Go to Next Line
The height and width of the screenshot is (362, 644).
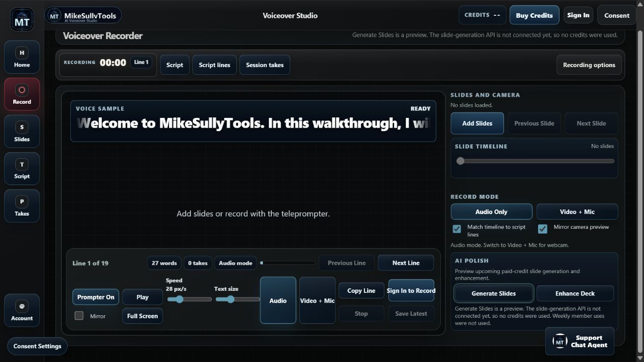[406, 263]
